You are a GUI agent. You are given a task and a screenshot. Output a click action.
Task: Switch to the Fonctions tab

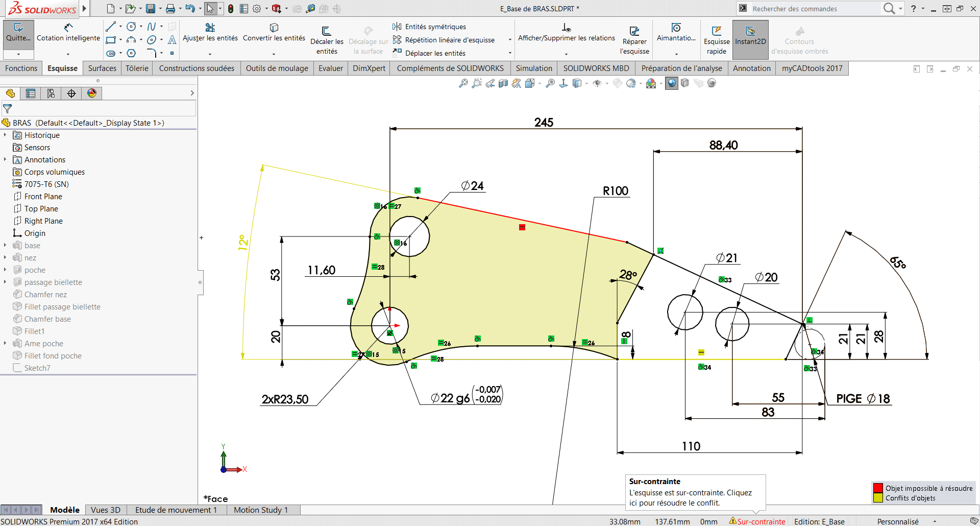point(21,68)
